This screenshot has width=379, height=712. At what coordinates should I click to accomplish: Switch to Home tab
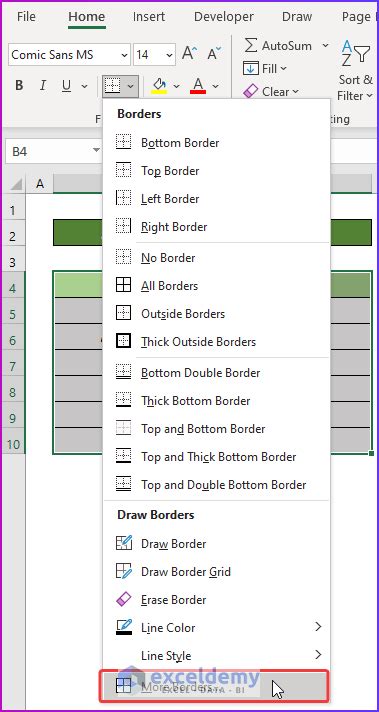pos(87,17)
